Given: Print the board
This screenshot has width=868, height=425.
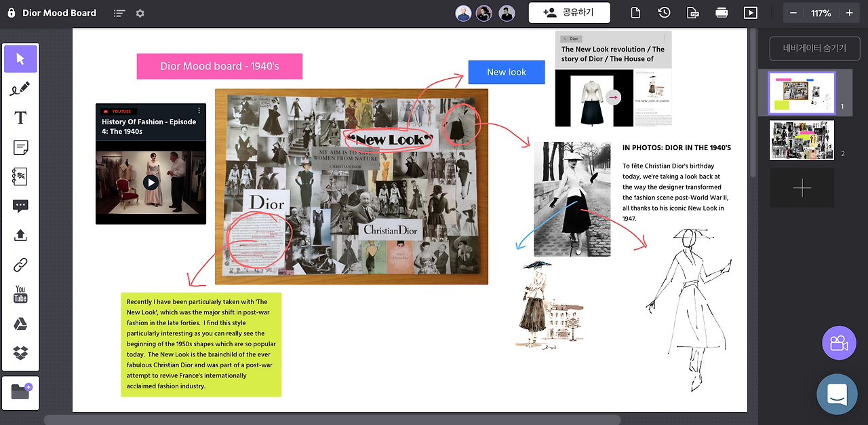Looking at the screenshot, I should 722,13.
